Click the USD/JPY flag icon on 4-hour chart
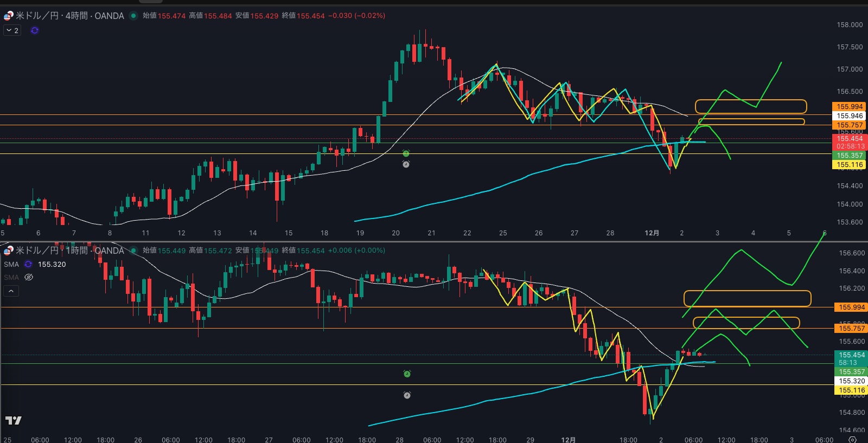 tap(8, 16)
